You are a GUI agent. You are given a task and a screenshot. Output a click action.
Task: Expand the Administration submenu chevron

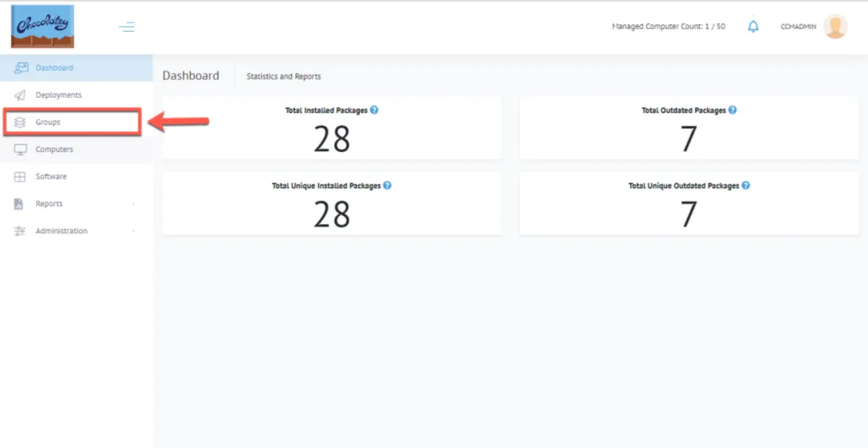coord(134,231)
